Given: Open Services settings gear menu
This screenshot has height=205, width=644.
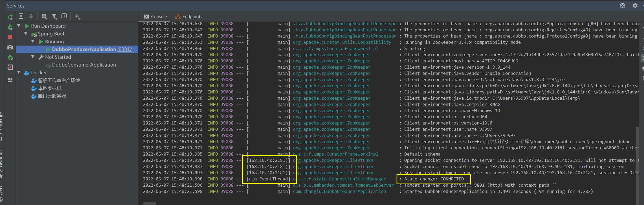Looking at the screenshot, I should [x=635, y=6].
